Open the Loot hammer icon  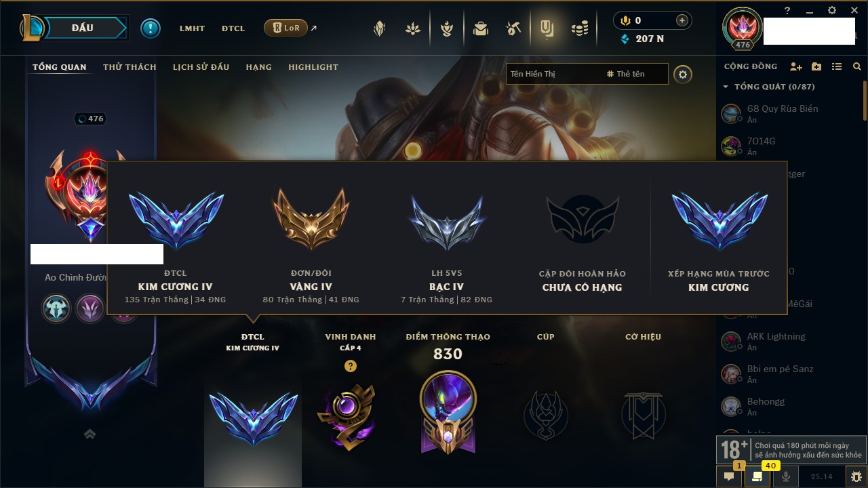tap(513, 28)
